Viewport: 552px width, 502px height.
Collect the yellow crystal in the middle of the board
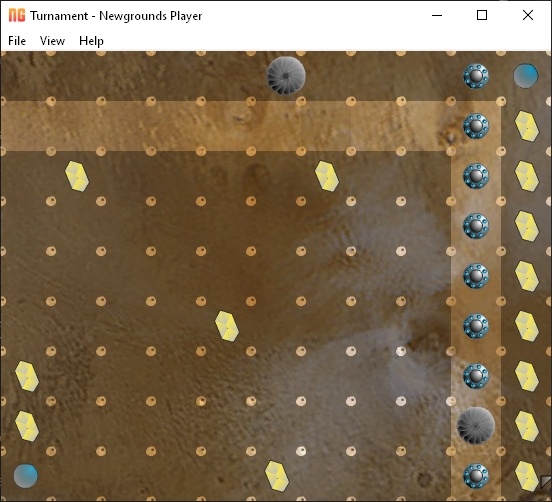click(x=227, y=326)
